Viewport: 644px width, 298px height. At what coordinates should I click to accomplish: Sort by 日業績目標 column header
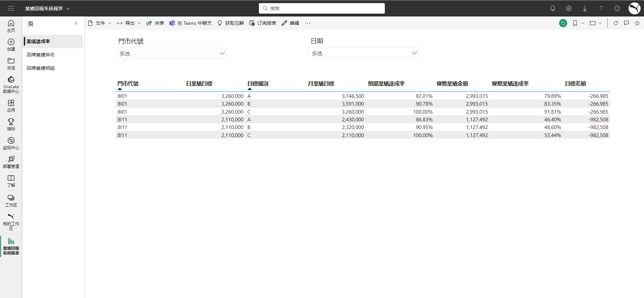(199, 84)
